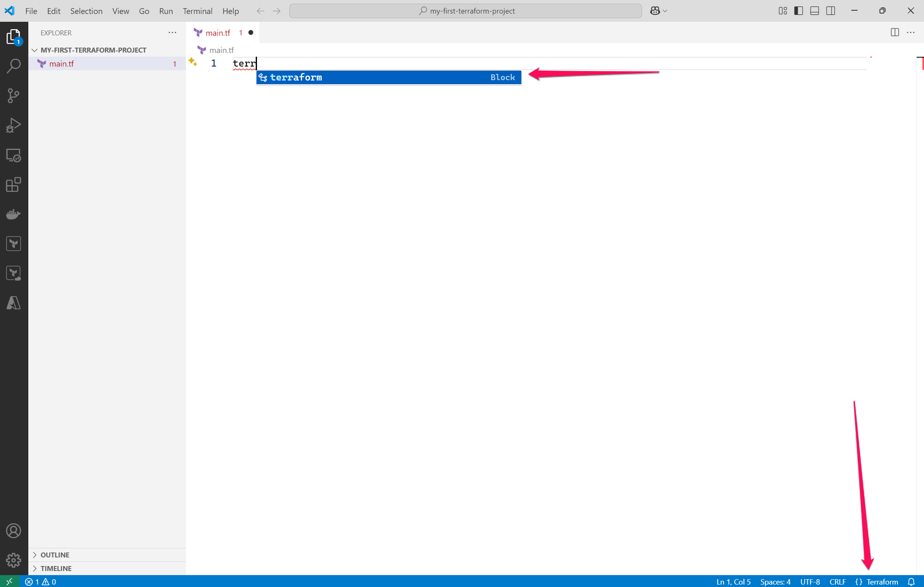
Task: Click the unsaved dot on main.tf tab
Action: click(251, 32)
